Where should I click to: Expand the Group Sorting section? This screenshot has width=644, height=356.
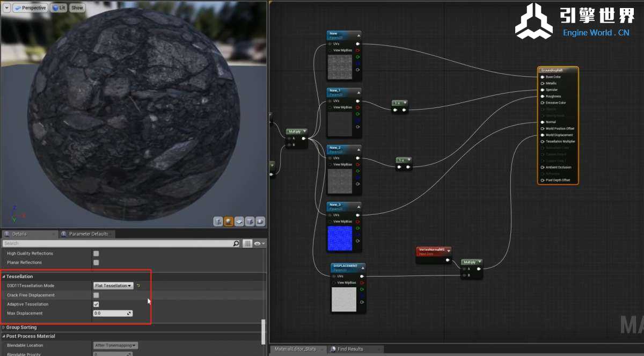tap(4, 328)
